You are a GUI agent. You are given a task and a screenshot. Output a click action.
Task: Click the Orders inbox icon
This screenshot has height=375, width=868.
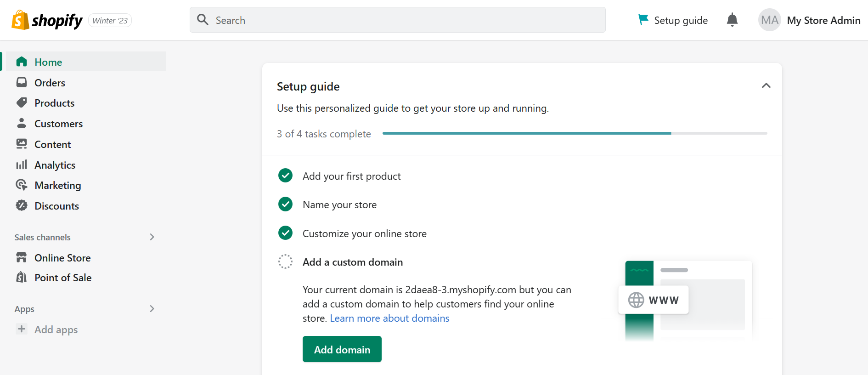click(x=22, y=82)
